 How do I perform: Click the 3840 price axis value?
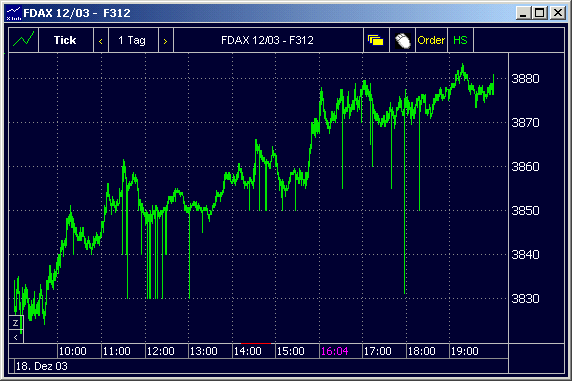click(525, 255)
